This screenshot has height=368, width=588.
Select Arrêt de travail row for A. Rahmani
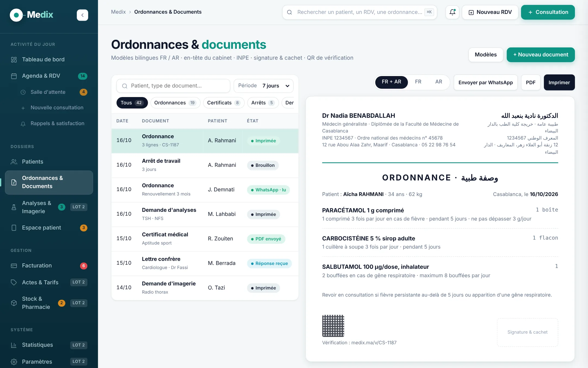tap(205, 165)
